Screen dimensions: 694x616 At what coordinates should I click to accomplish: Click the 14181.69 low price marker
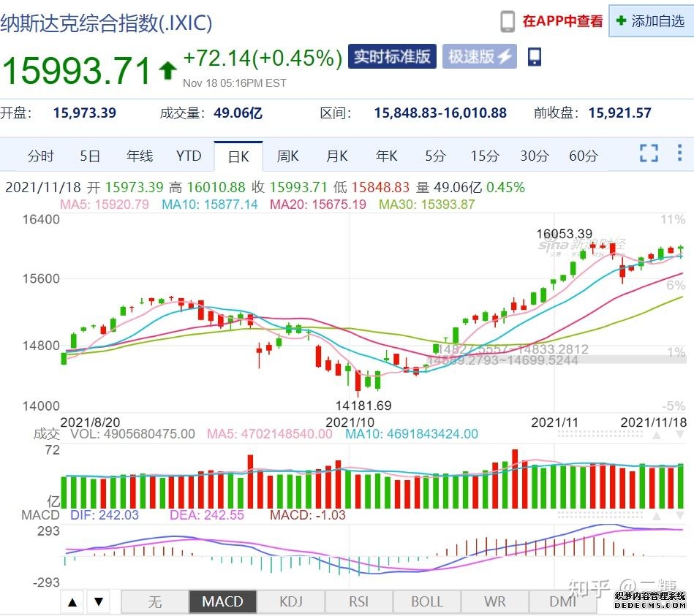coord(363,406)
